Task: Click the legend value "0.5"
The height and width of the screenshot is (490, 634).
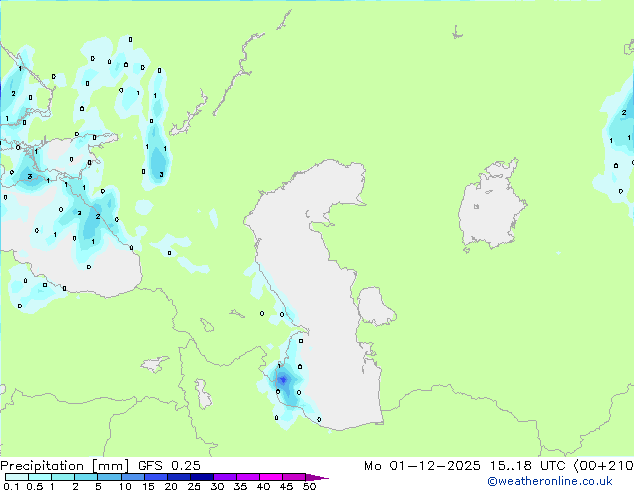Action: [35, 486]
